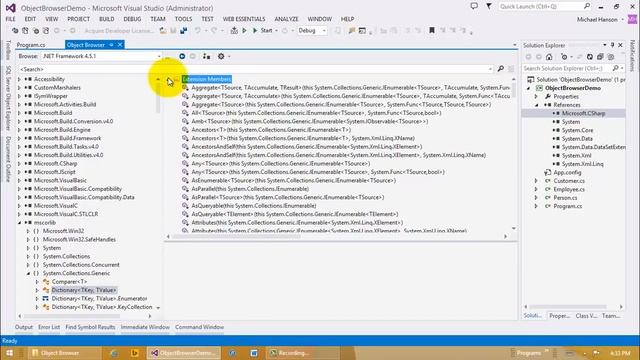Open the Command Window tab

click(200, 327)
